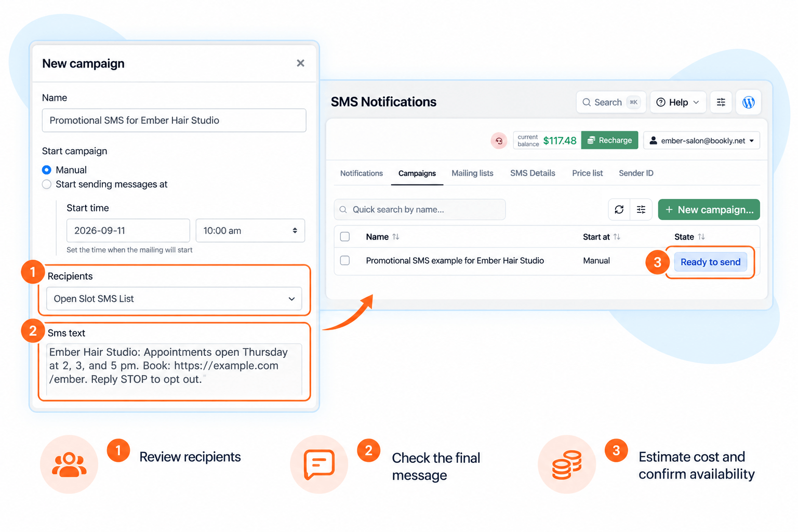Sort table by Start at arrows
Image resolution: width=798 pixels, height=532 pixels.
(x=617, y=237)
